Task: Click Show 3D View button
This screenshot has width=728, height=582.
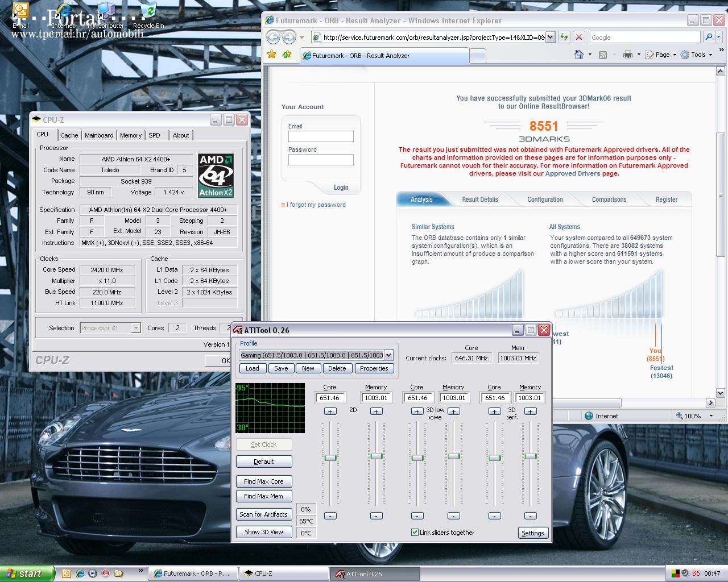Action: (x=264, y=532)
